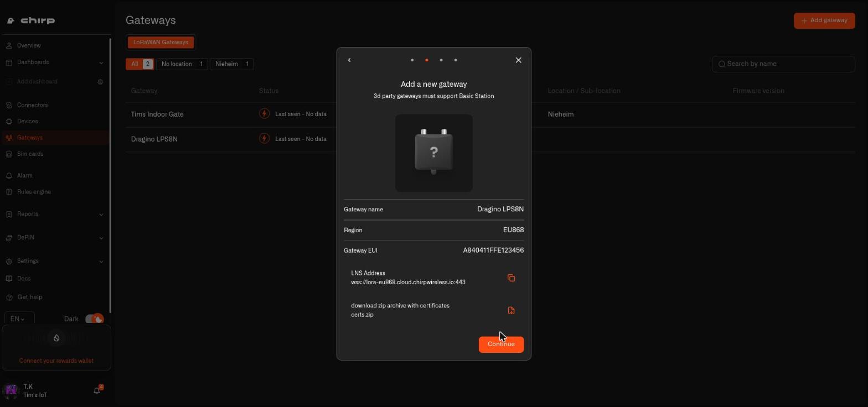Click the Continue button
The width and height of the screenshot is (868, 407).
click(501, 344)
